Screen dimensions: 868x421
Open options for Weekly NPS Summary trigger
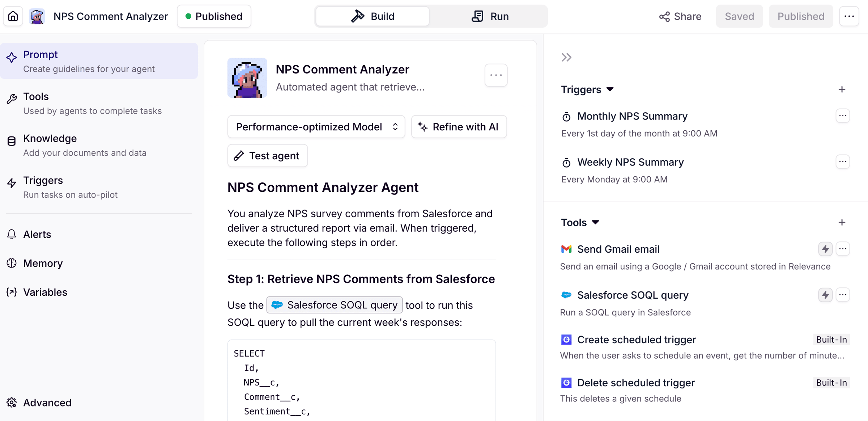[843, 162]
